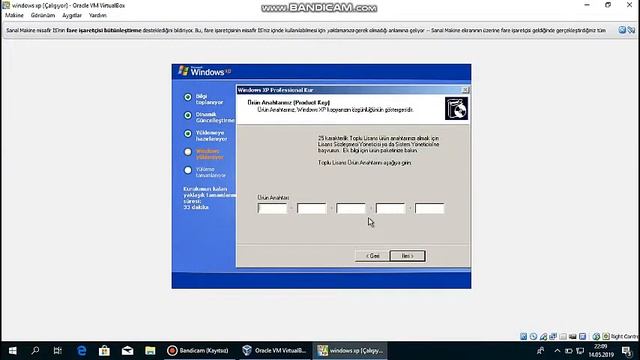Click the battery icon in the system tray
The width and height of the screenshot is (640, 360).
coord(569,351)
